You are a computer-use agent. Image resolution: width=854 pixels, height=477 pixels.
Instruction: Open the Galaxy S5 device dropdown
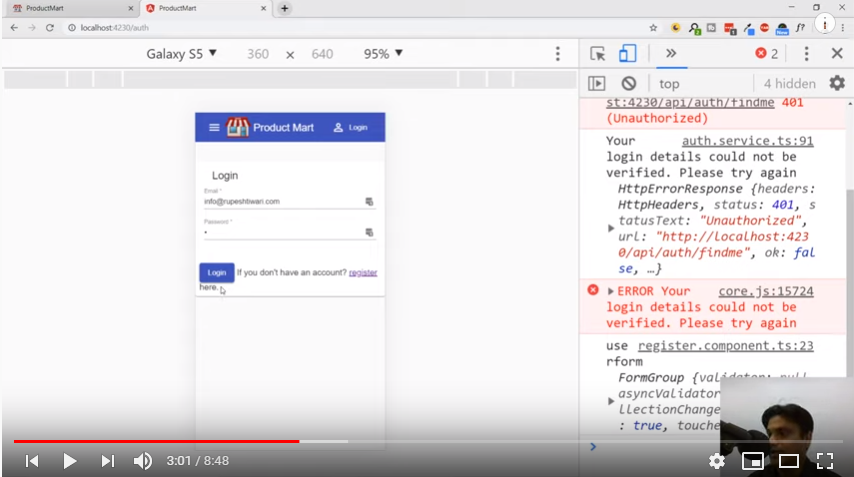181,54
